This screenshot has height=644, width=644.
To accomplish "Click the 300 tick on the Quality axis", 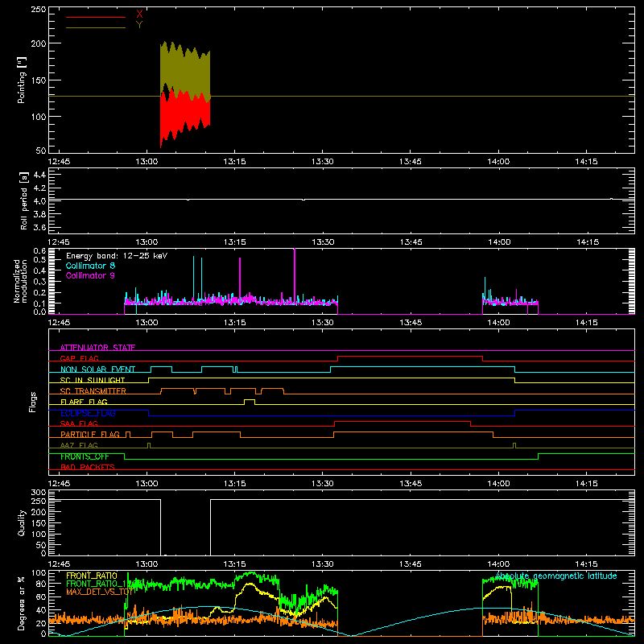I will (39, 493).
